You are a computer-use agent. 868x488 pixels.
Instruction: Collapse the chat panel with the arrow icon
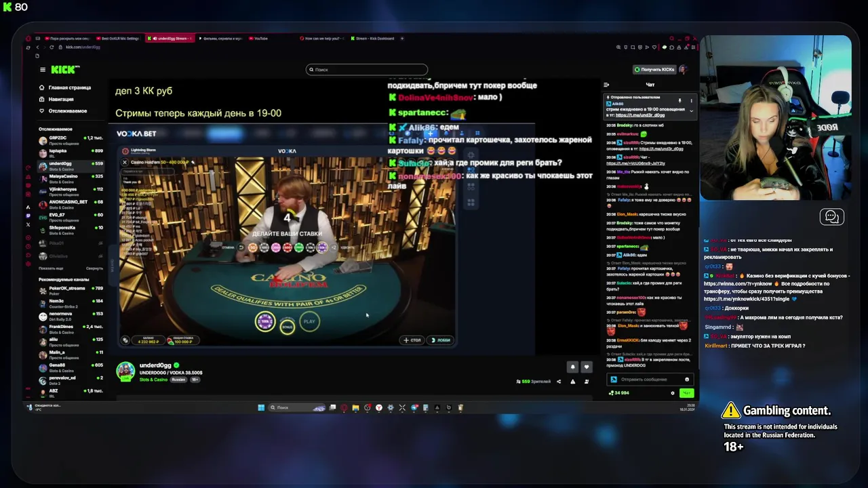point(606,85)
